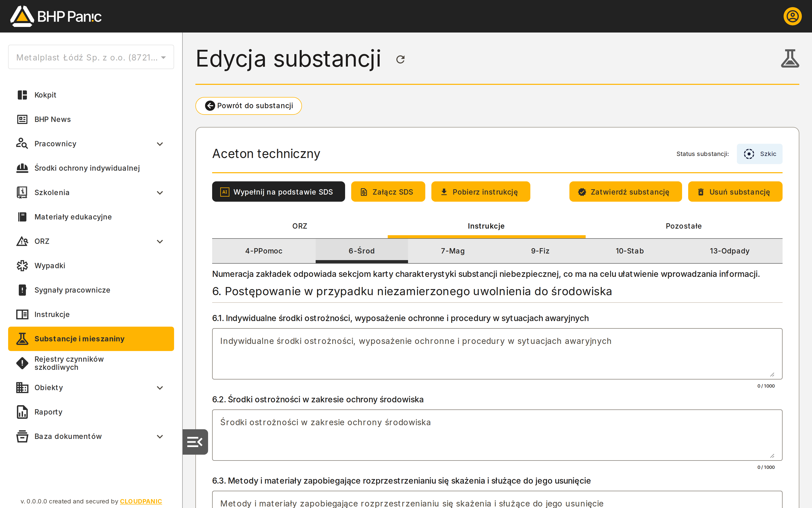
Task: Open Raporty from the sidebar
Action: (x=91, y=412)
